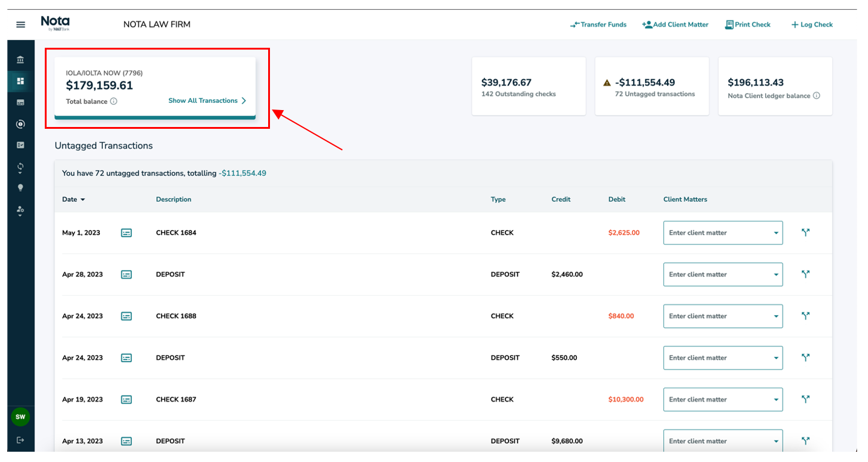
Task: Click the Print Check button
Action: click(748, 25)
